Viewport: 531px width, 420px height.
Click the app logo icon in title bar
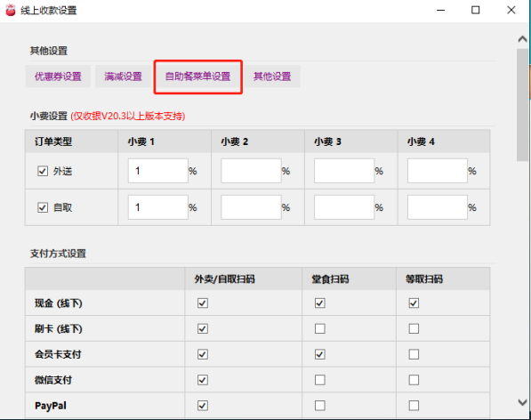[x=11, y=10]
